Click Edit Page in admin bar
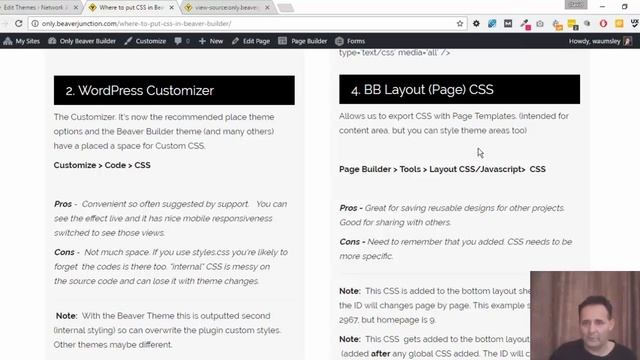This screenshot has height=360, width=640. [251, 41]
